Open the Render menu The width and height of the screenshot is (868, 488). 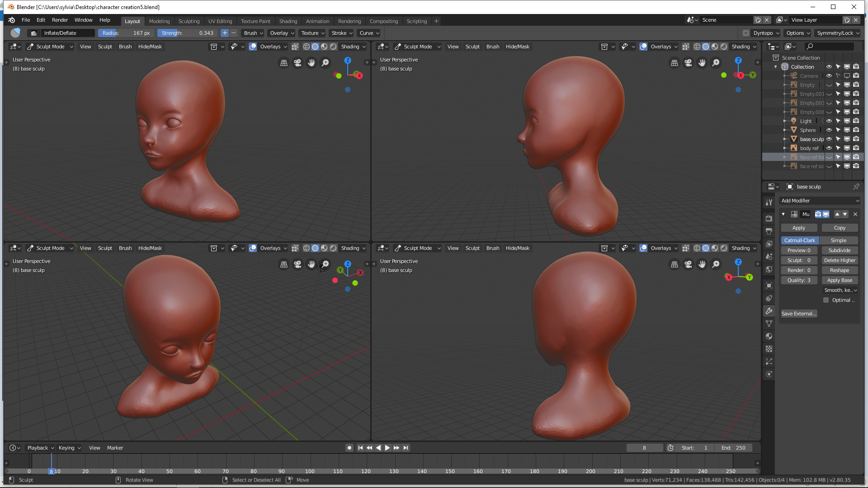60,20
